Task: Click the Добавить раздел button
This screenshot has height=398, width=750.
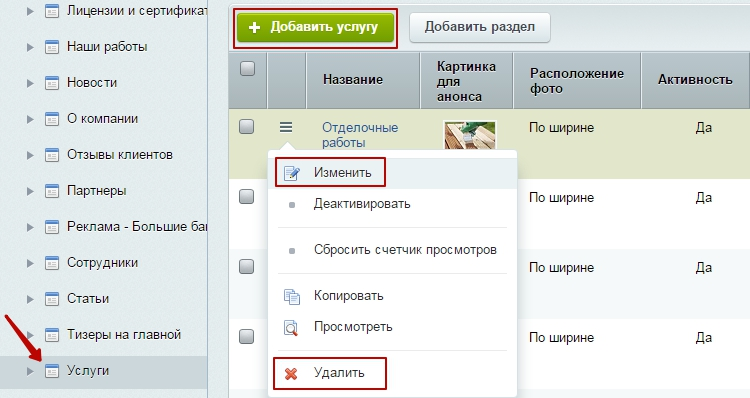Action: (480, 27)
